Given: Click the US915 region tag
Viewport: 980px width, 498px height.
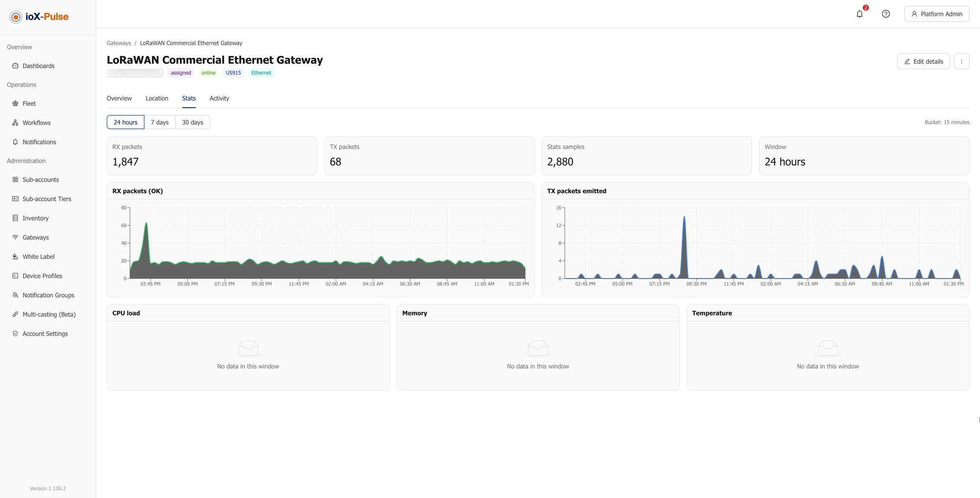Looking at the screenshot, I should [233, 73].
